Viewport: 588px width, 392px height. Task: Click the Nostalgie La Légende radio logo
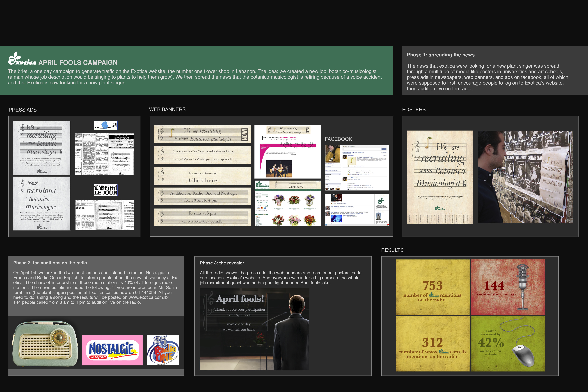point(112,350)
